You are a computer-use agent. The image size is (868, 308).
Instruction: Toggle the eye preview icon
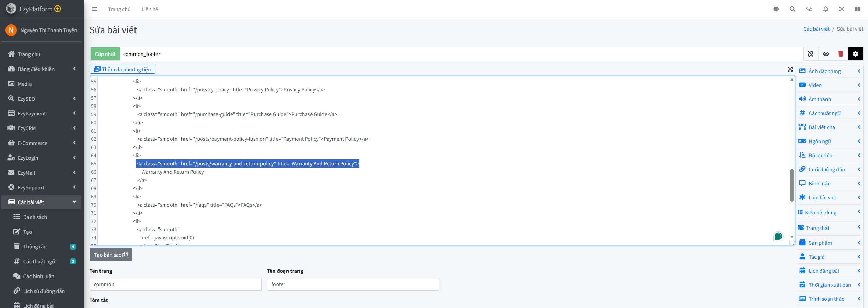pos(826,54)
